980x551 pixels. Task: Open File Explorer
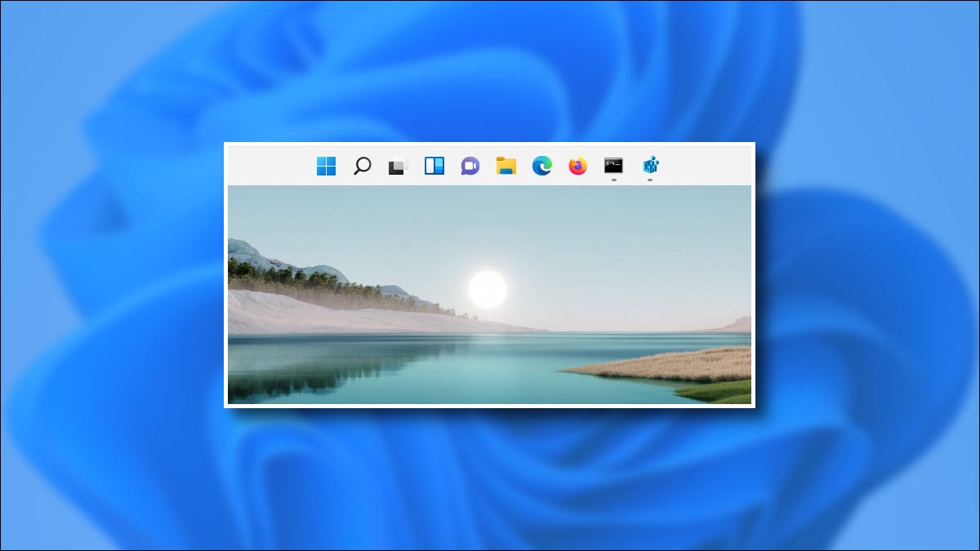click(x=506, y=166)
